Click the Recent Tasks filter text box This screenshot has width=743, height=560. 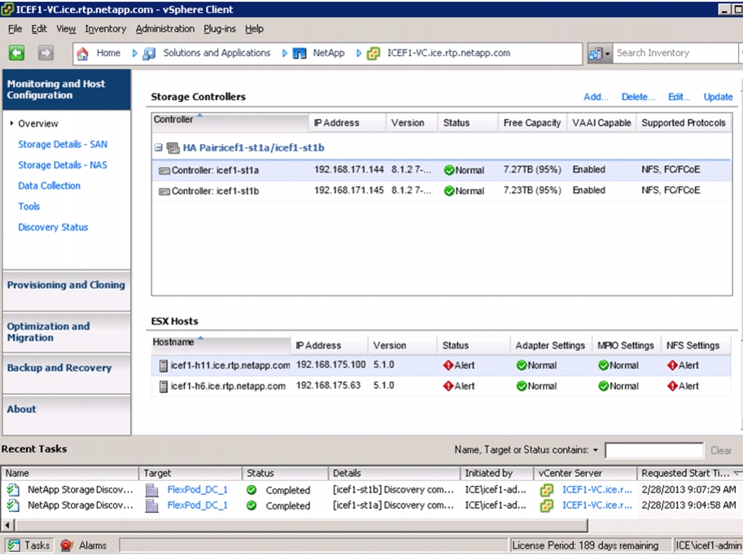tap(654, 450)
